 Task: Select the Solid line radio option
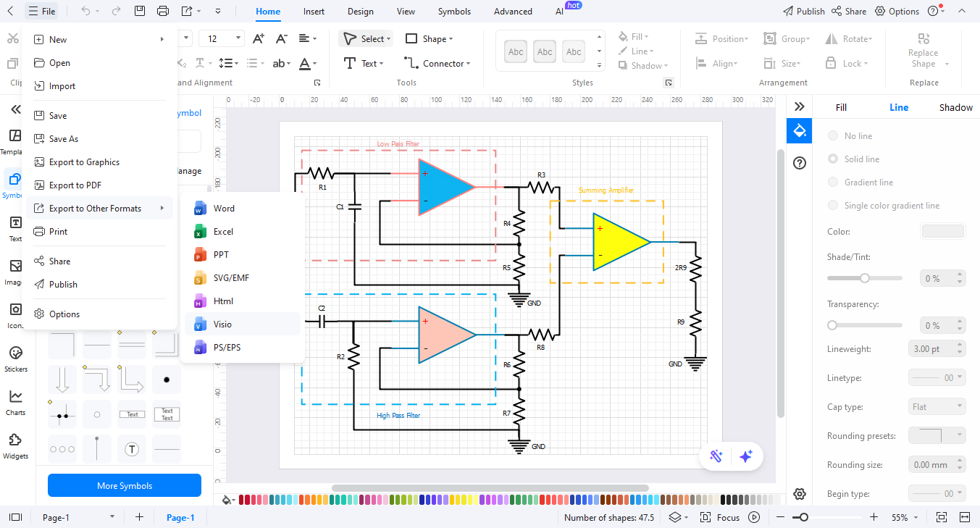coord(833,159)
